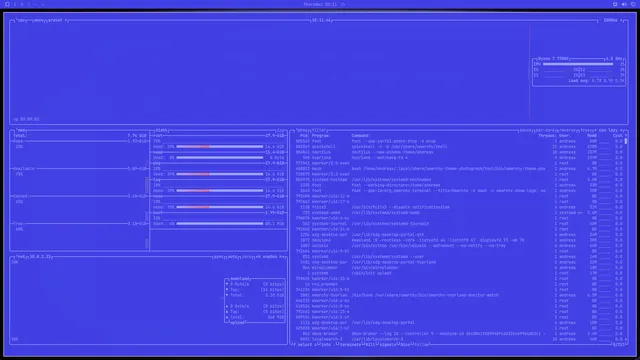This screenshot has width=640, height=360.
Task: Click the boot disk usage bar
Action: point(220,224)
